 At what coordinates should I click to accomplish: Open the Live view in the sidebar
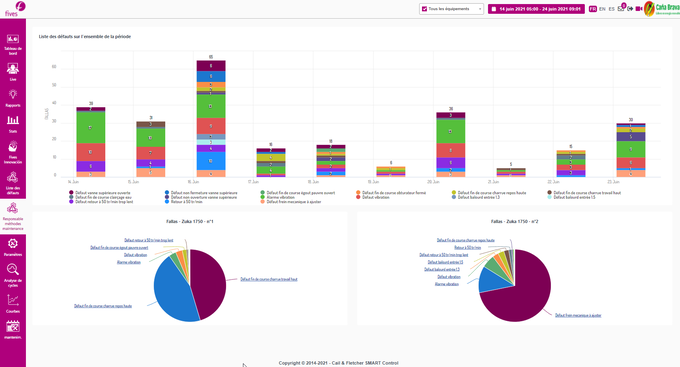pos(13,72)
